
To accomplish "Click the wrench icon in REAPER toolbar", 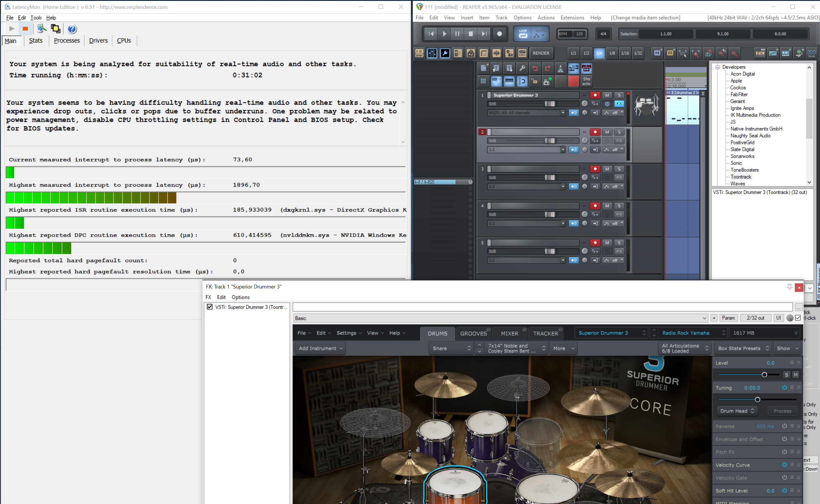I will pos(522,68).
